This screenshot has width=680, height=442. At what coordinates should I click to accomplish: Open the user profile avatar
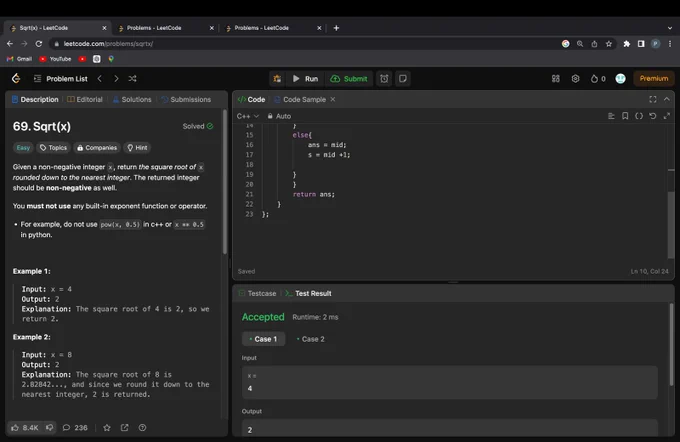point(621,79)
